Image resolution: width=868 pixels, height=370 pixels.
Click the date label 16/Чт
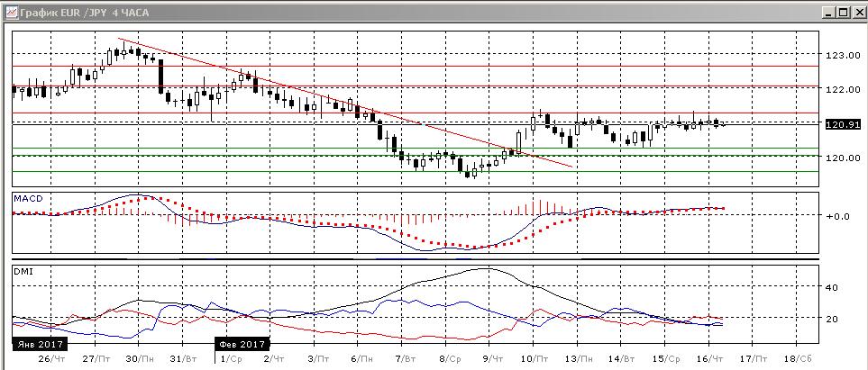(711, 358)
